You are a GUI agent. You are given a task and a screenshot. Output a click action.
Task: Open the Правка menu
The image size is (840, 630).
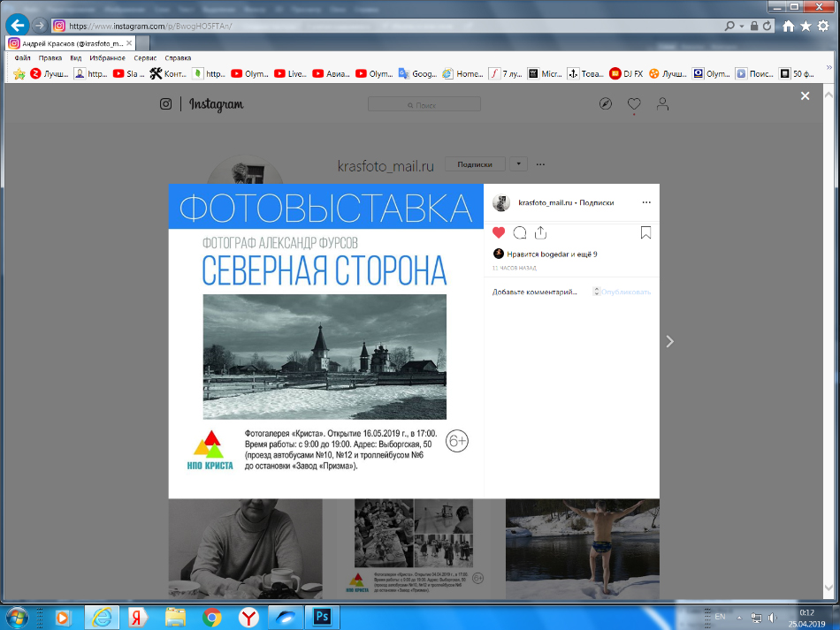(x=50, y=57)
